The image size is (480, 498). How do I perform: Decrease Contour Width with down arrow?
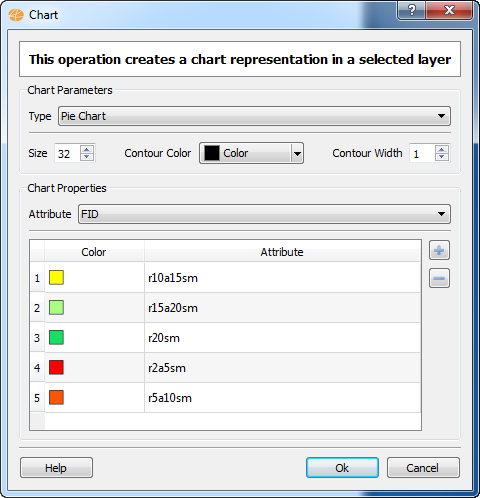(x=442, y=157)
